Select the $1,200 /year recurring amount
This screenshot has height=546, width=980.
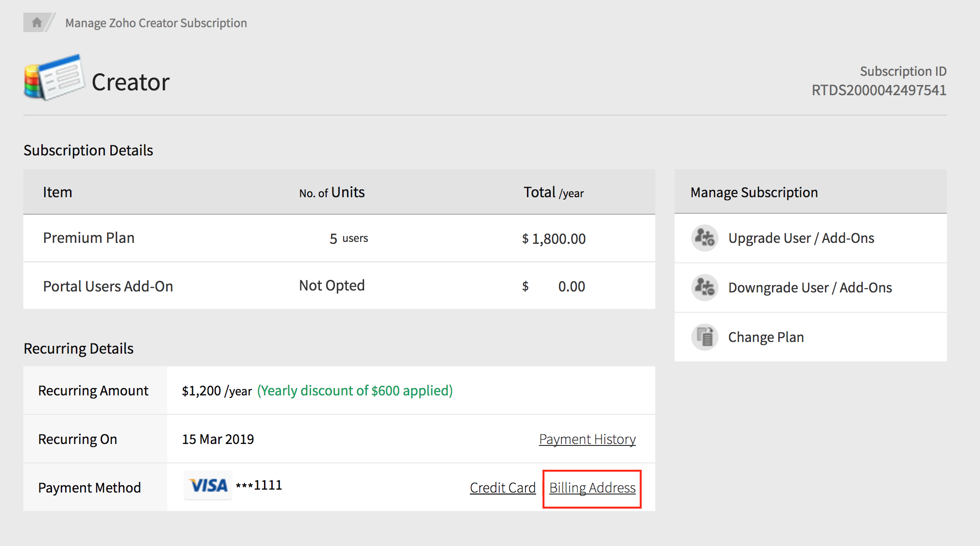(217, 391)
